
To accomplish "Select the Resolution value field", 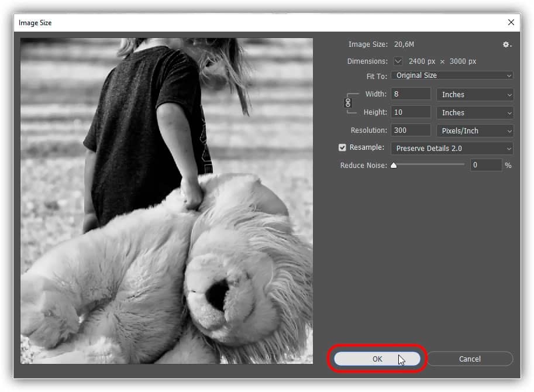I will click(411, 130).
